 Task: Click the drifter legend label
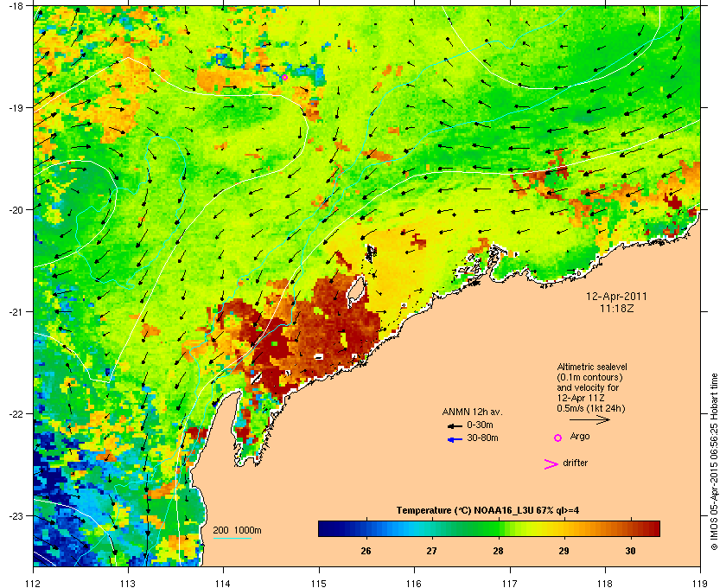pyautogui.click(x=576, y=463)
